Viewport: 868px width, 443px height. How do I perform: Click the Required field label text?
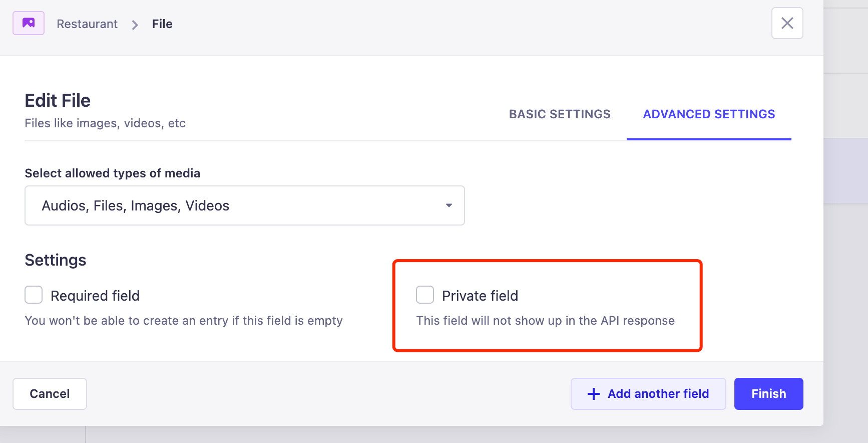click(95, 295)
